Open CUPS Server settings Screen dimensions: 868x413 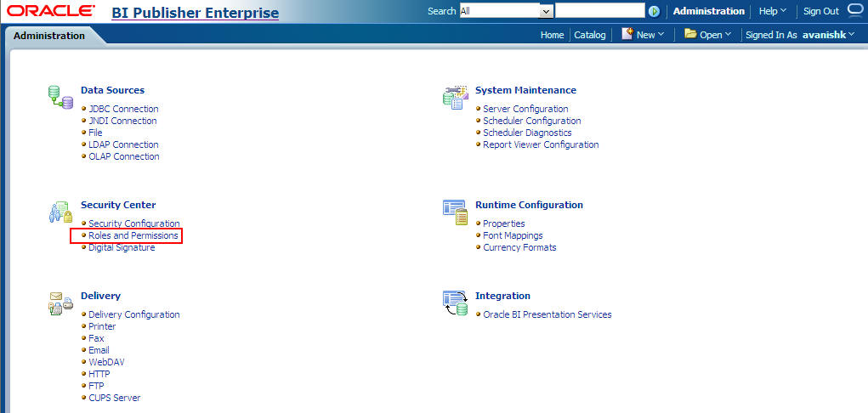[115, 398]
